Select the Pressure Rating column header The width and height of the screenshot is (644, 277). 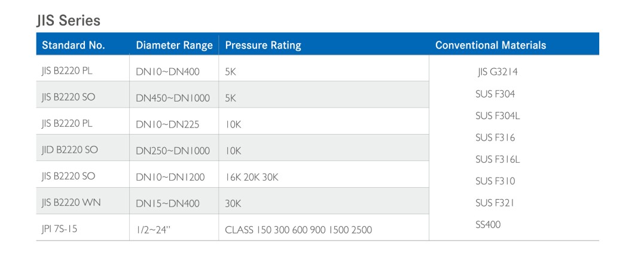tap(263, 45)
